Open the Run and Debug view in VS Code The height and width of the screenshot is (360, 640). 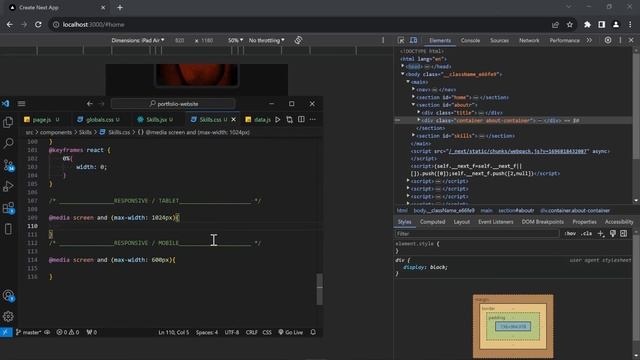pyautogui.click(x=8, y=186)
